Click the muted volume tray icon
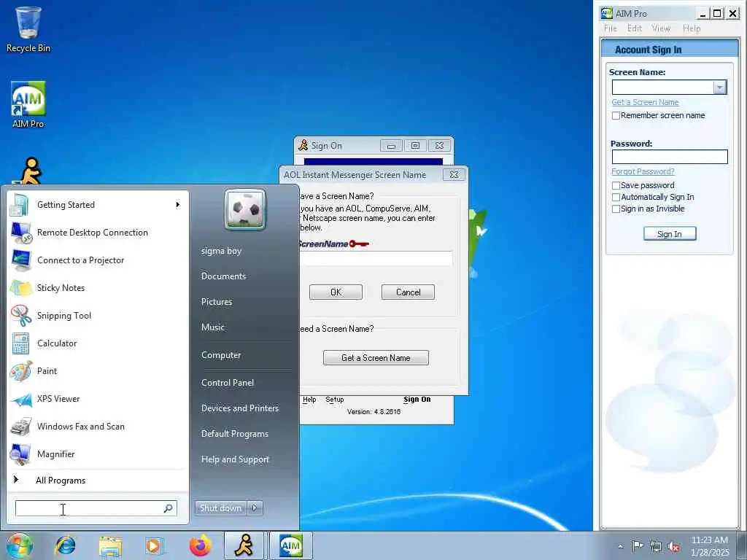This screenshot has height=560, width=747. (x=673, y=547)
